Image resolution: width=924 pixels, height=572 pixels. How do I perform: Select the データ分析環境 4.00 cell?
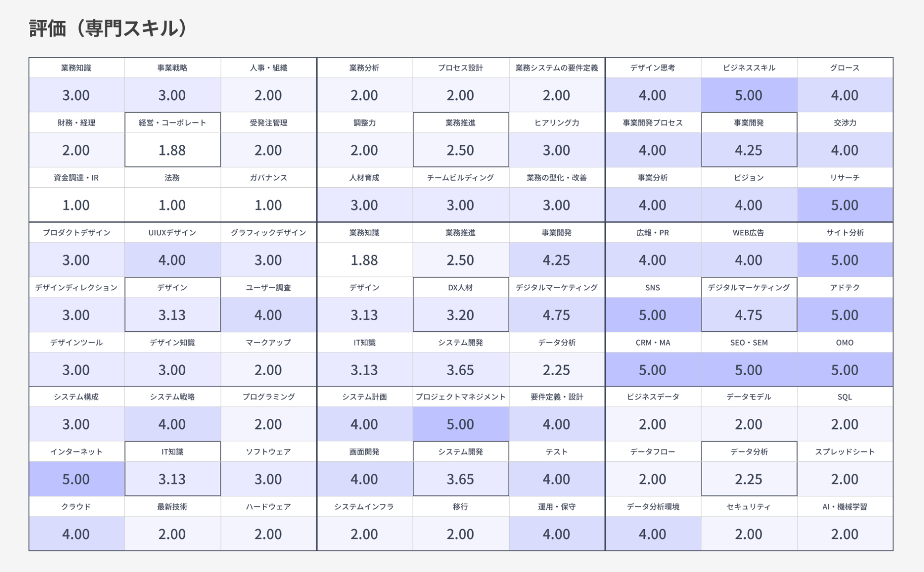653,534
